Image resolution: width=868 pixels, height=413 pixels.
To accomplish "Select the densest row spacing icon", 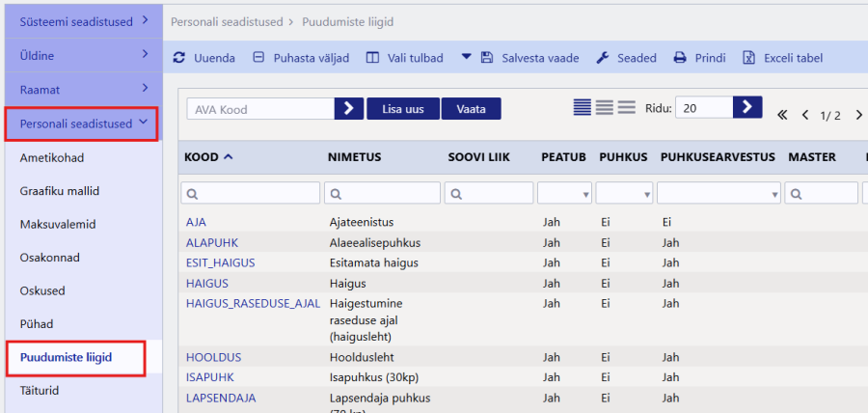I will coord(582,108).
